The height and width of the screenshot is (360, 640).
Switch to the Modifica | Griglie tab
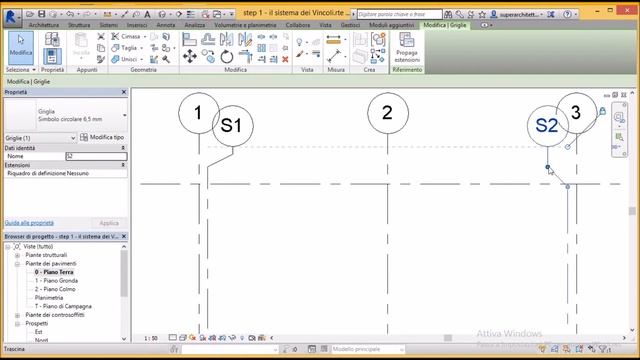tap(444, 25)
